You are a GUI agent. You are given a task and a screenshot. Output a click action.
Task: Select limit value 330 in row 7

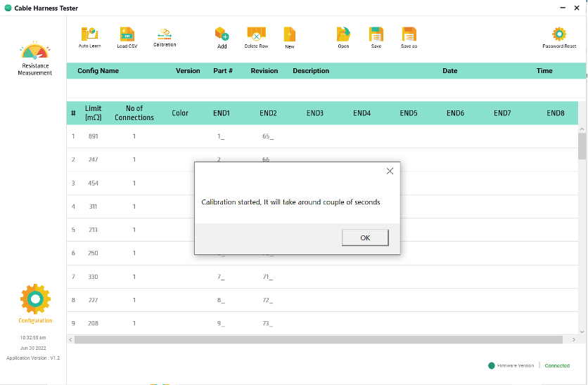point(94,277)
